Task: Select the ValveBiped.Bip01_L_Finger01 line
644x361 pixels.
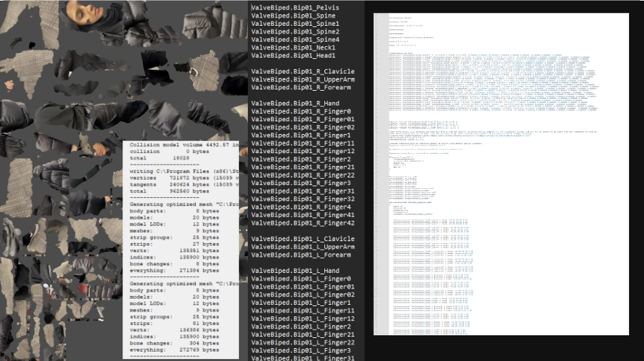Action: (x=303, y=286)
